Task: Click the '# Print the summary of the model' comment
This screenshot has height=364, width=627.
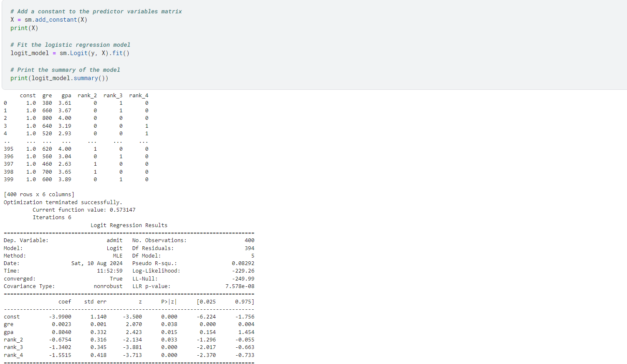Action: point(65,70)
